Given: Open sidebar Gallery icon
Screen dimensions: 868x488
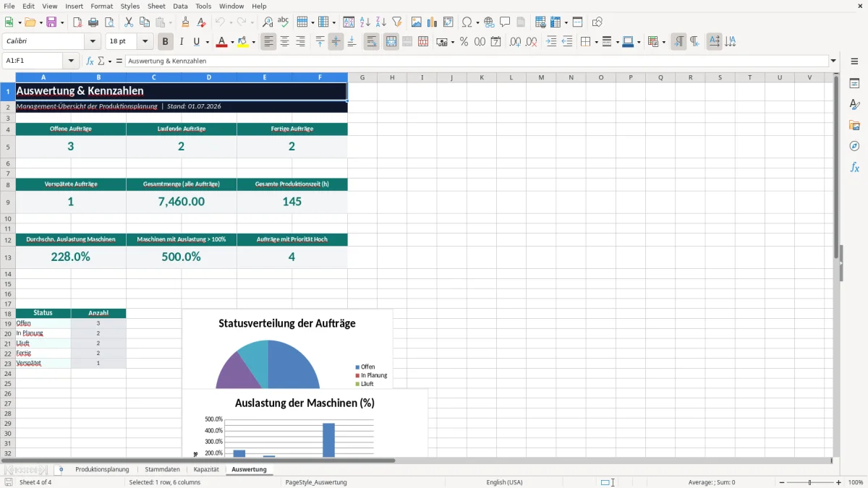Looking at the screenshot, I should pyautogui.click(x=854, y=126).
